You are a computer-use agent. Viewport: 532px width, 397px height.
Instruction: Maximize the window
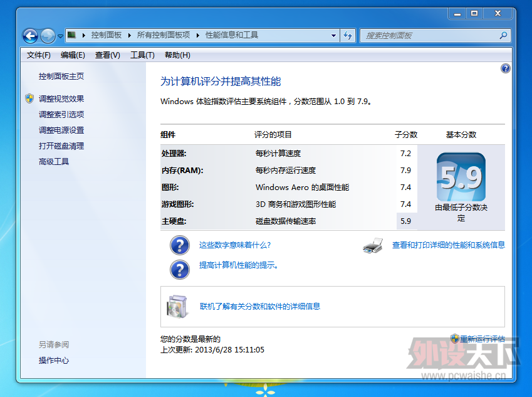click(474, 14)
